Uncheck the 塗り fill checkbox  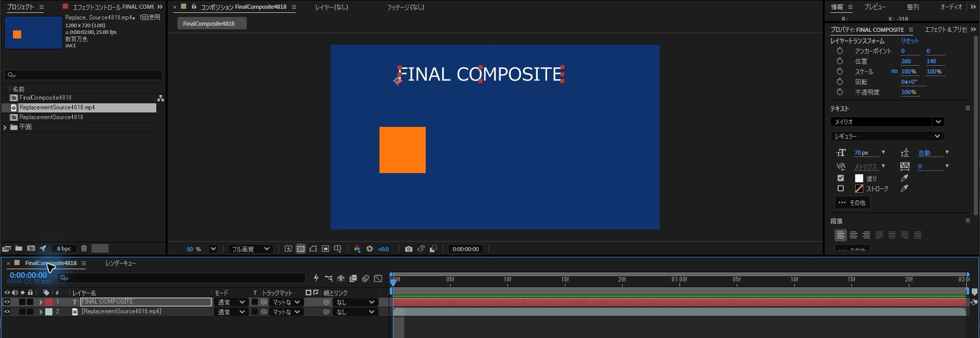click(841, 178)
